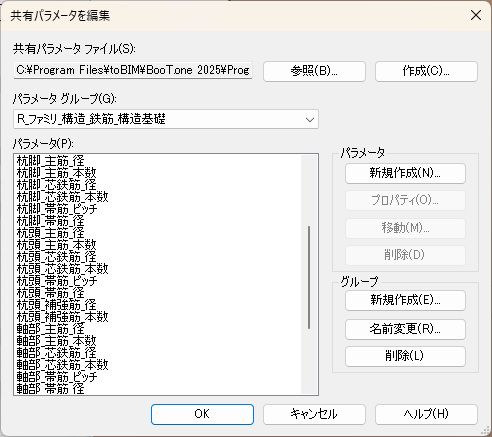Viewport: 492px width, 437px height.
Task: Select the shared parameter file path field
Action: [x=133, y=70]
